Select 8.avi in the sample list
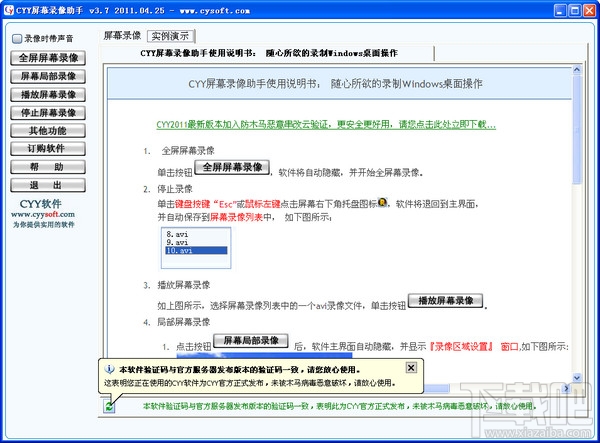 tap(178, 234)
